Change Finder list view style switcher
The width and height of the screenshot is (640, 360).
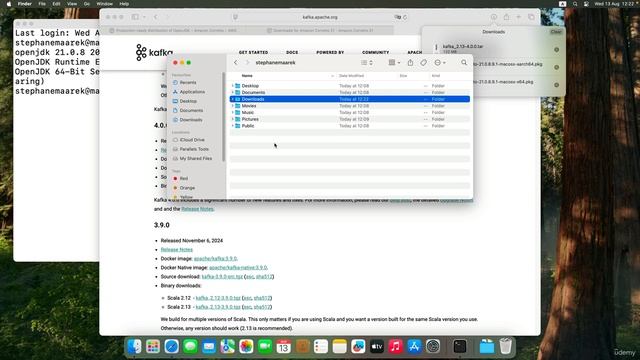pyautogui.click(x=367, y=63)
